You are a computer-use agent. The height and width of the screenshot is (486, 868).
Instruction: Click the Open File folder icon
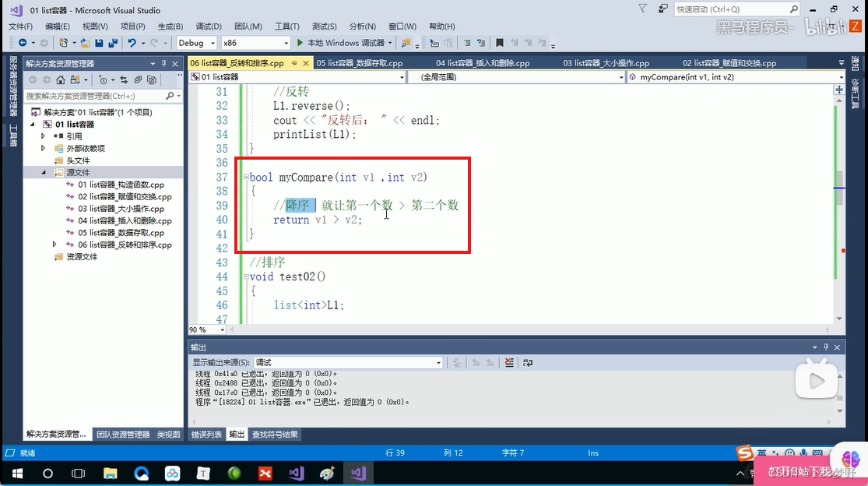tap(85, 43)
